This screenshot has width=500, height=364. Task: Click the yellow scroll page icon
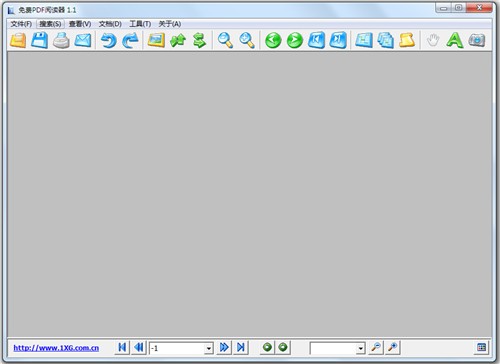(x=407, y=40)
